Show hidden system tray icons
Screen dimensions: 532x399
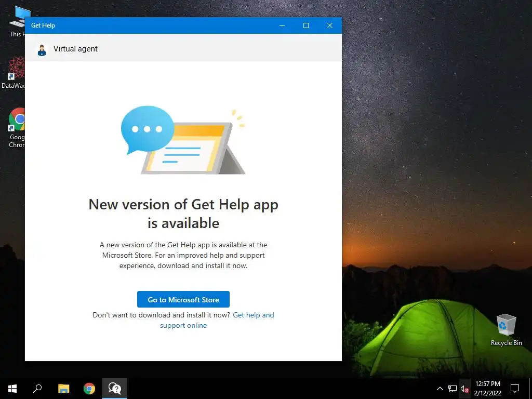point(440,389)
